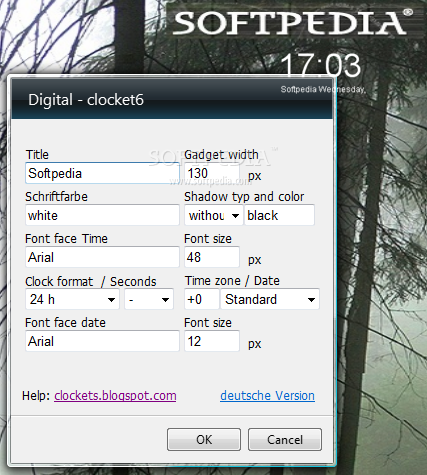427x475 pixels.
Task: Click the Title field containing Softpedia
Action: coord(102,173)
